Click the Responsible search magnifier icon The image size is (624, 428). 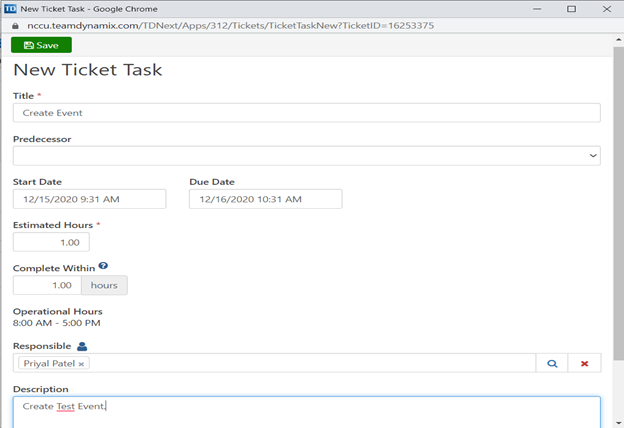(552, 363)
